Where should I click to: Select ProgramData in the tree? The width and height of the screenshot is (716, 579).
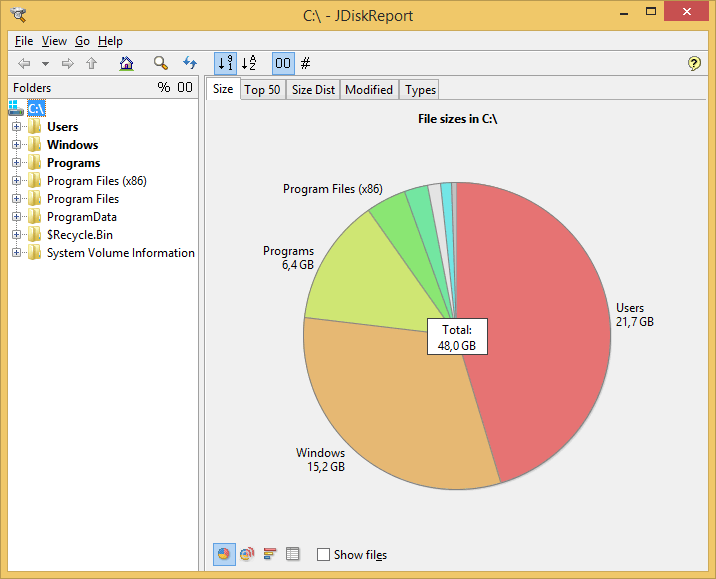click(x=82, y=217)
